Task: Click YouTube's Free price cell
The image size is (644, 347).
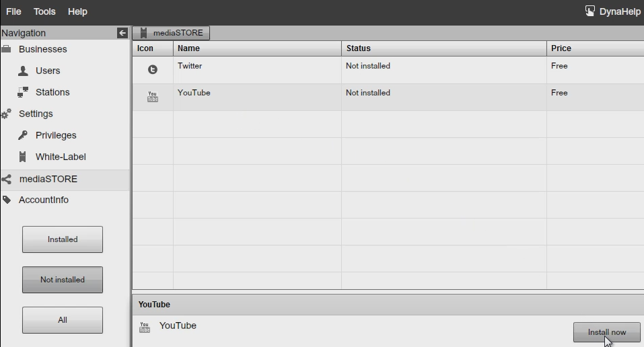Action: pyautogui.click(x=595, y=98)
